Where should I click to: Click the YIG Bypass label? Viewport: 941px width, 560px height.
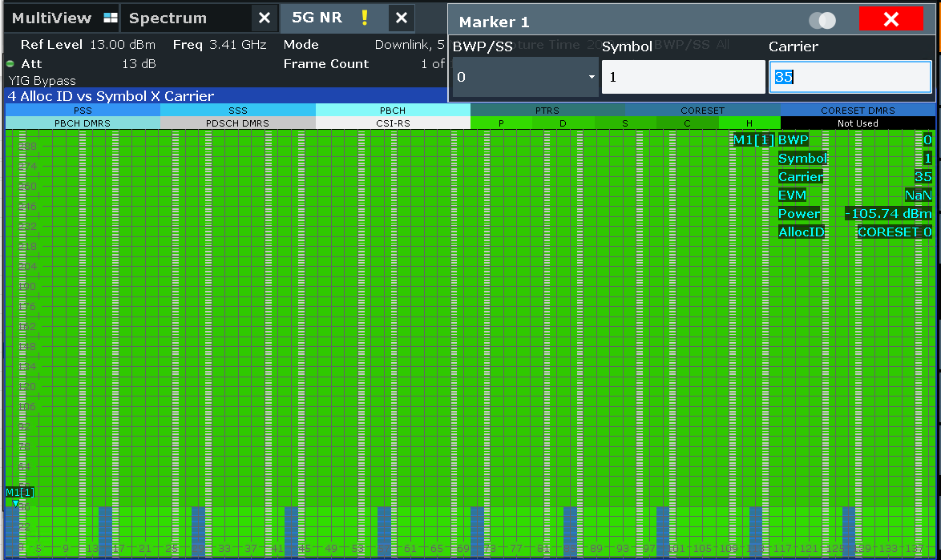tap(42, 80)
